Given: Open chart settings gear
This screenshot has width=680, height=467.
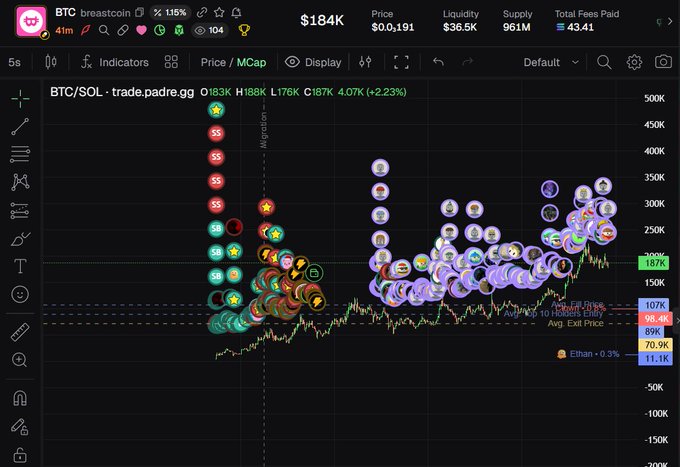Looking at the screenshot, I should [x=634, y=62].
